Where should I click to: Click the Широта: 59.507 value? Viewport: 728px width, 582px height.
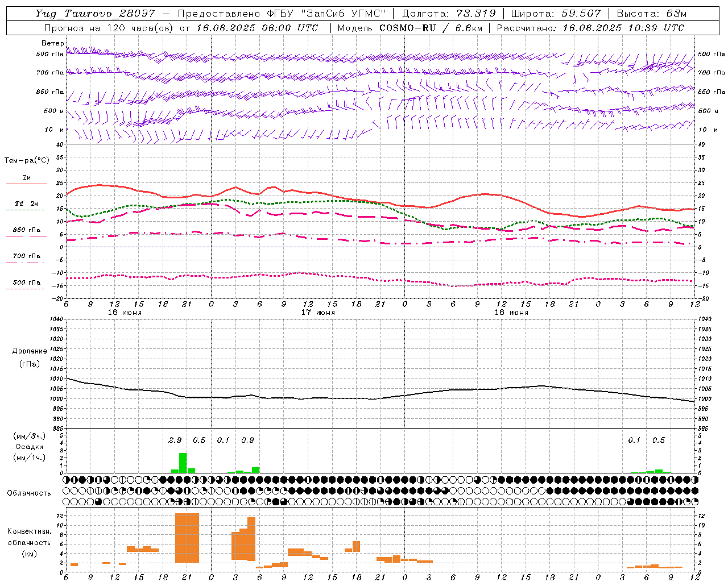[556, 14]
